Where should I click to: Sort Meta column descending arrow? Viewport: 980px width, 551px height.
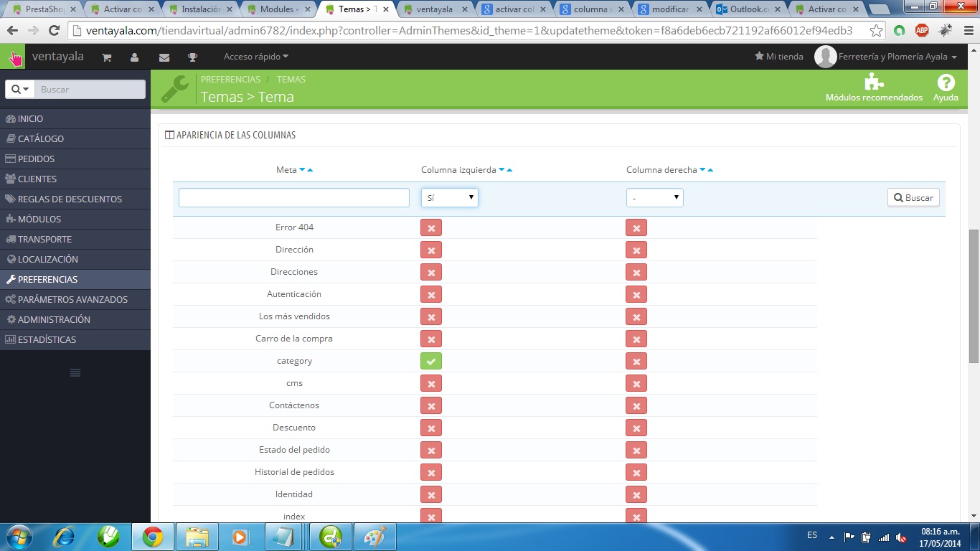point(302,170)
